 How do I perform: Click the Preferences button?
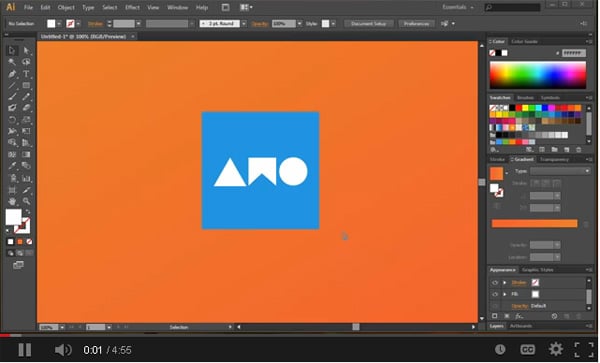click(x=416, y=24)
